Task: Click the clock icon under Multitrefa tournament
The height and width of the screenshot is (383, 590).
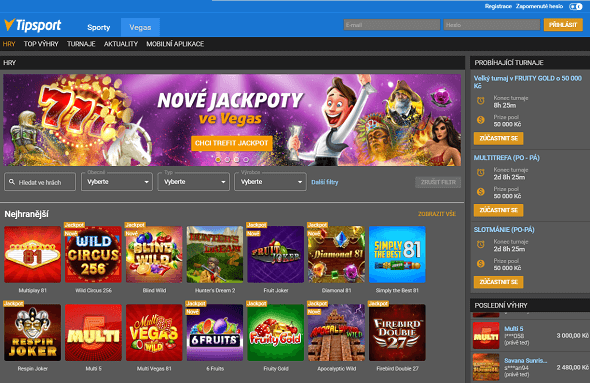Action: [481, 173]
